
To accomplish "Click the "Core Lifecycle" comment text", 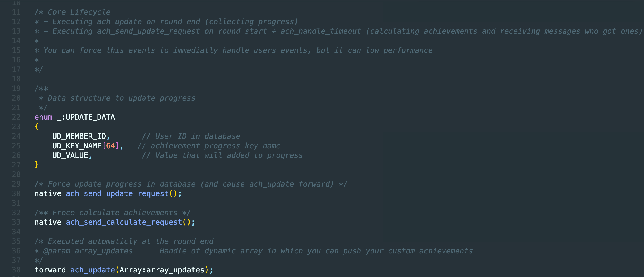I will [79, 12].
